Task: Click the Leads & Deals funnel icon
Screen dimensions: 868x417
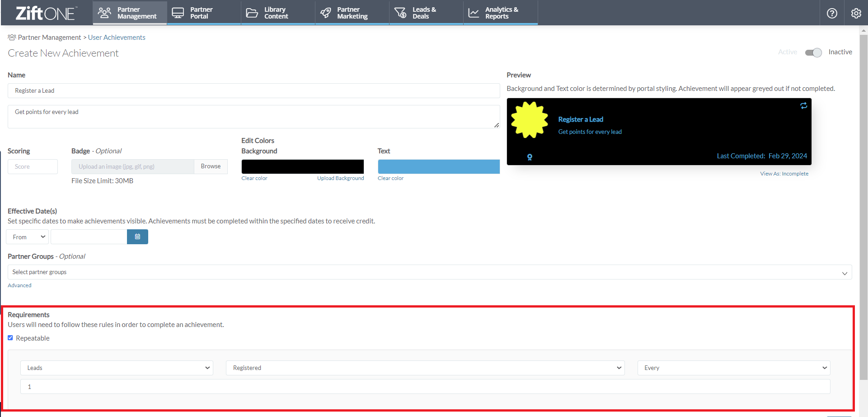Action: (400, 13)
